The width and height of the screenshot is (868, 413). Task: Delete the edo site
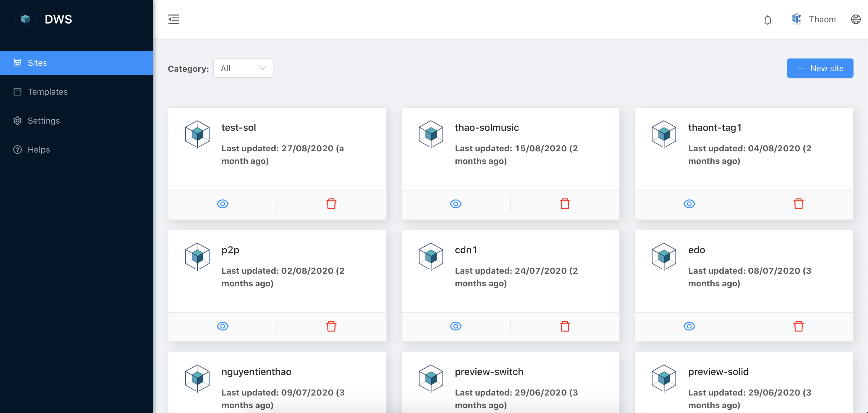798,326
